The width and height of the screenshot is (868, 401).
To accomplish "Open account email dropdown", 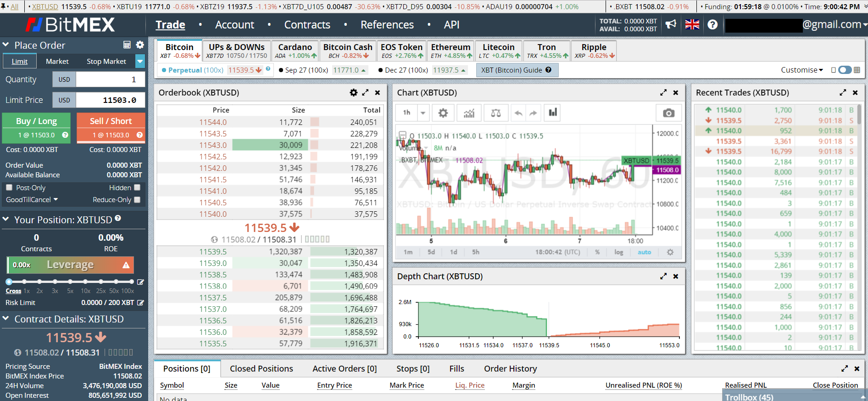I will point(796,24).
